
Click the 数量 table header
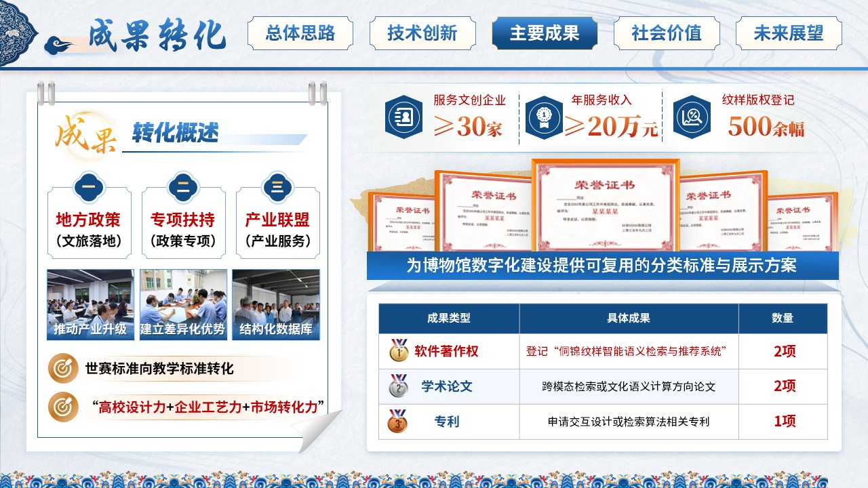tap(783, 319)
